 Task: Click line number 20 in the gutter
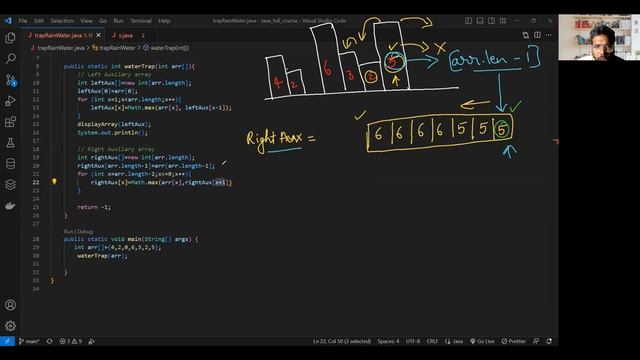click(36, 166)
